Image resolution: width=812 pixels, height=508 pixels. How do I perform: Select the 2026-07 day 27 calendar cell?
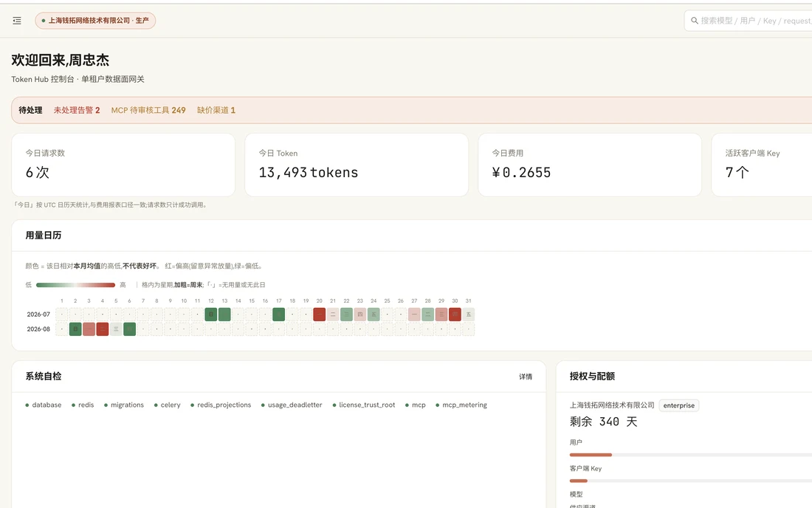pos(414,315)
